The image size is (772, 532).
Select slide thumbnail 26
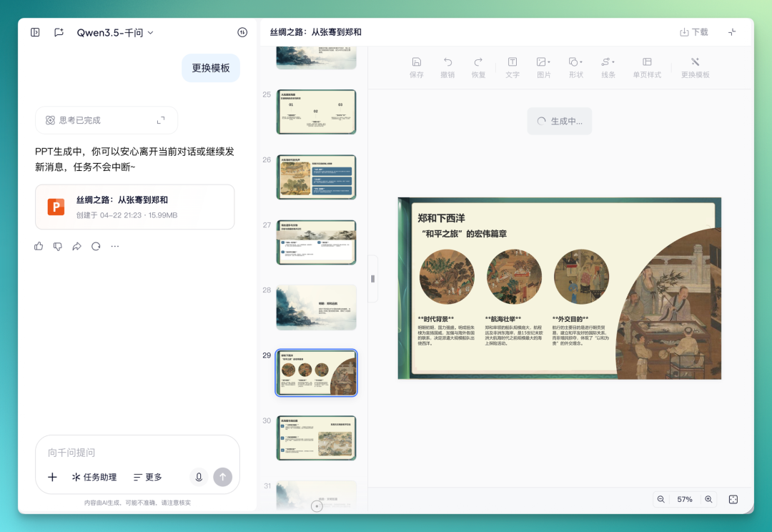pos(316,177)
